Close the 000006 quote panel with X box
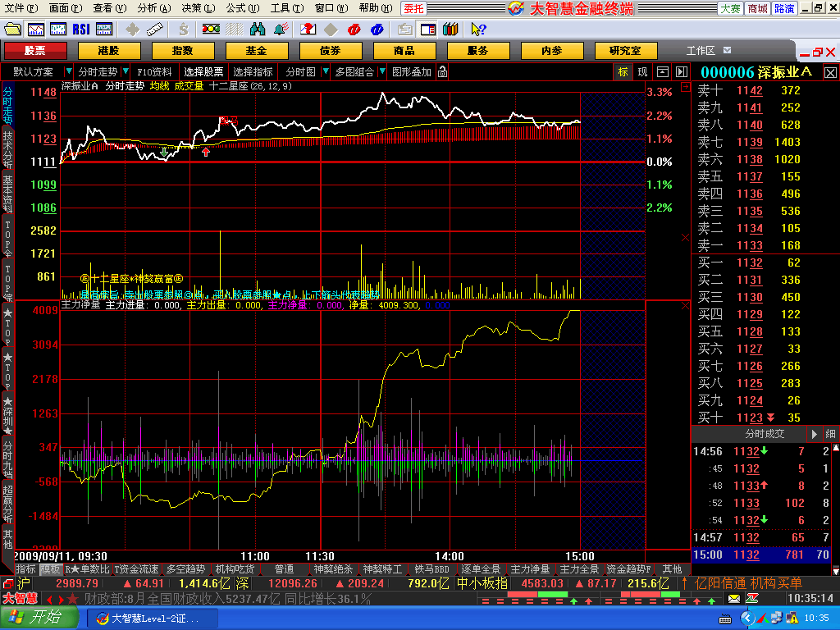Screen dimensions: 840x630 830,73
